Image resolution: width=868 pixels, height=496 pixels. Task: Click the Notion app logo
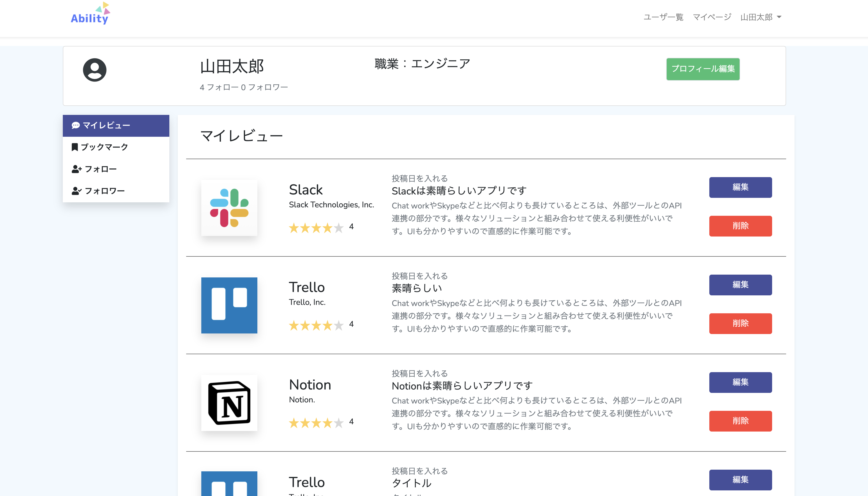[x=229, y=403]
